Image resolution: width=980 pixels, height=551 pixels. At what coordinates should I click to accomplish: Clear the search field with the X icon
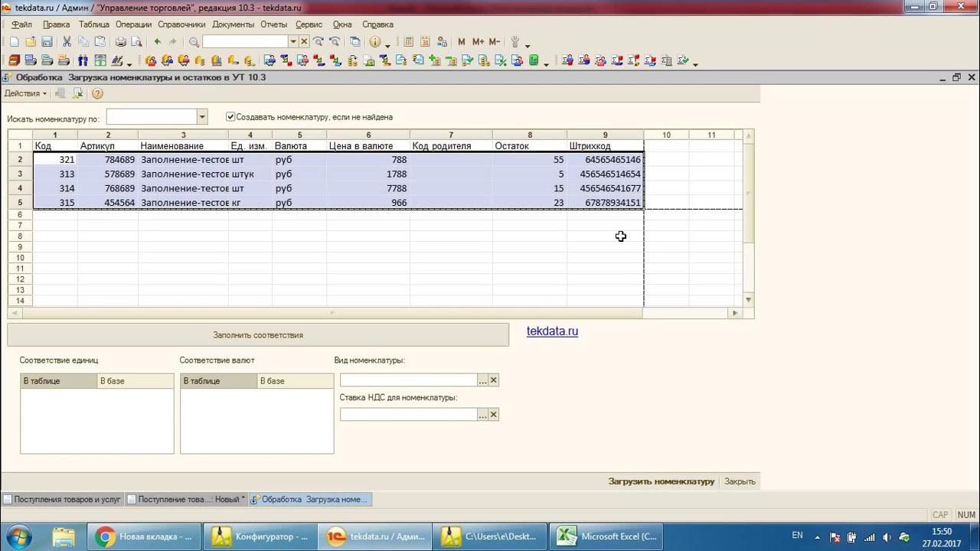click(x=304, y=41)
